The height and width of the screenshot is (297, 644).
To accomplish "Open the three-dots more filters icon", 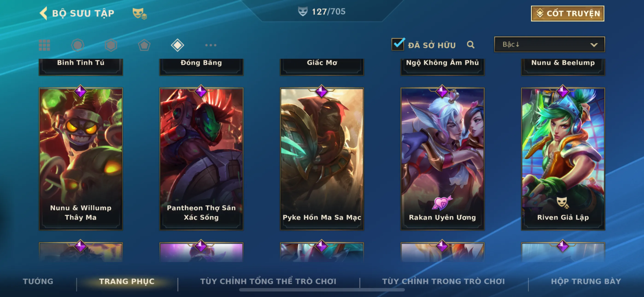I will pos(211,45).
